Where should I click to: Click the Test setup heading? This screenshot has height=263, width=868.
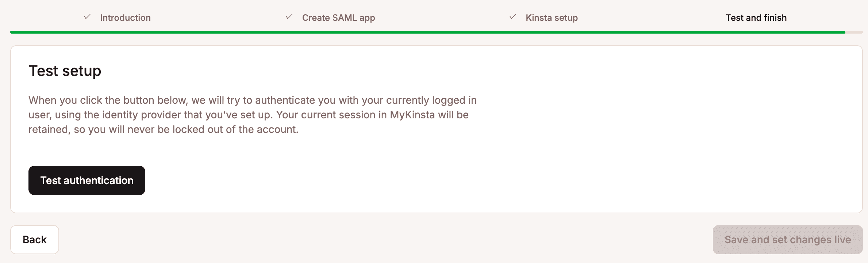coord(65,71)
